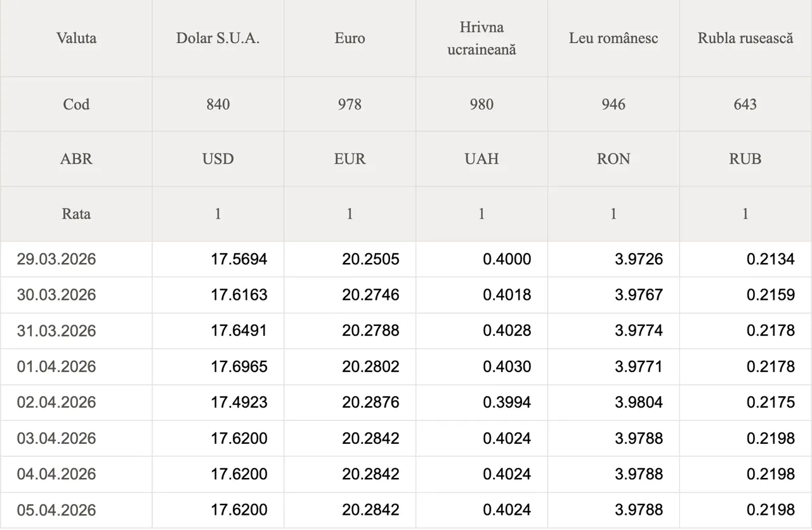The width and height of the screenshot is (812, 530).
Task: Click the USD rate 17.5694
Action: click(x=239, y=259)
